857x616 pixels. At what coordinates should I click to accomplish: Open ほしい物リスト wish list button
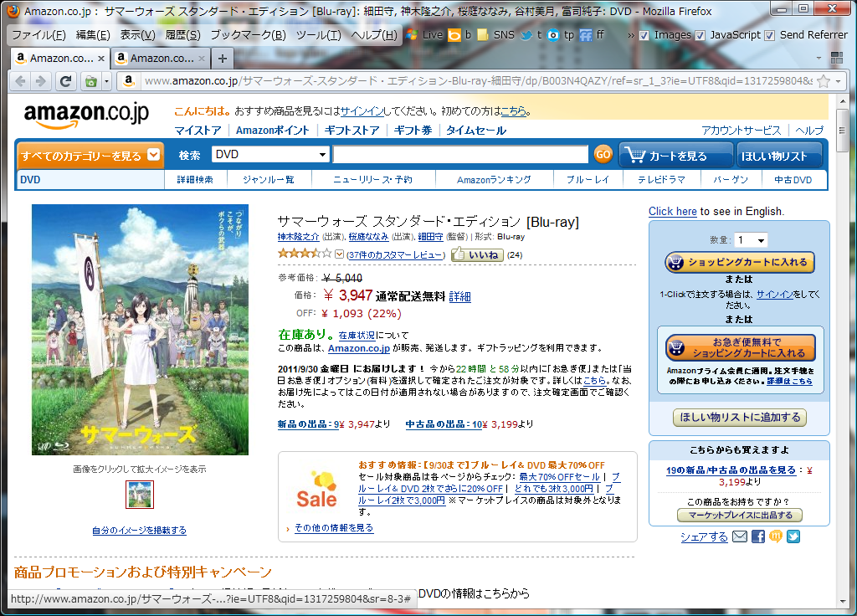779,155
